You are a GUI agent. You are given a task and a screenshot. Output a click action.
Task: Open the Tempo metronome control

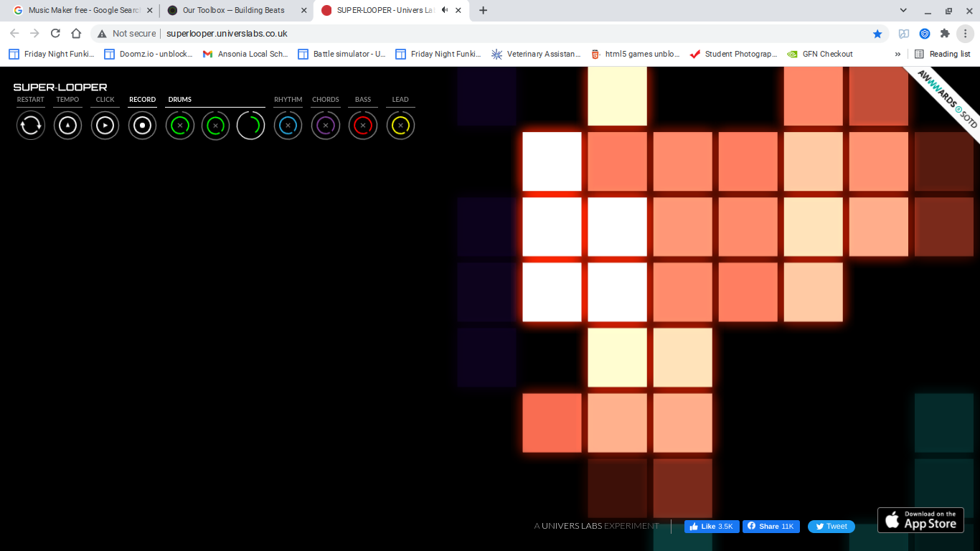pos(68,126)
